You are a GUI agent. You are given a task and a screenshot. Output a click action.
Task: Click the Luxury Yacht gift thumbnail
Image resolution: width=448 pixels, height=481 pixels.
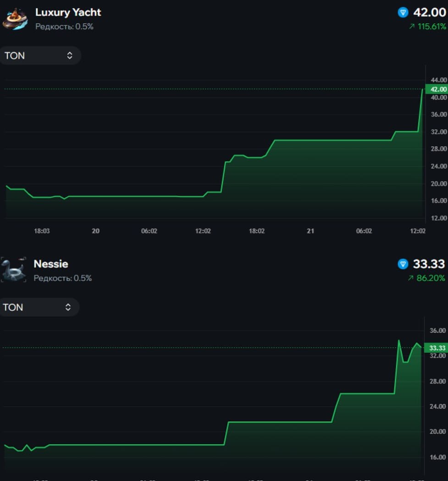(15, 19)
